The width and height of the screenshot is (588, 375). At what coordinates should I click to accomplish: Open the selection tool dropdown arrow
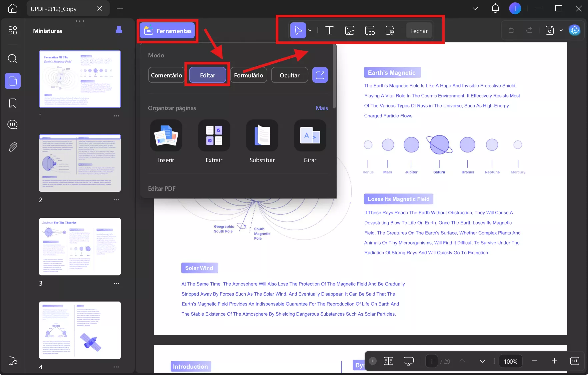[x=310, y=30]
